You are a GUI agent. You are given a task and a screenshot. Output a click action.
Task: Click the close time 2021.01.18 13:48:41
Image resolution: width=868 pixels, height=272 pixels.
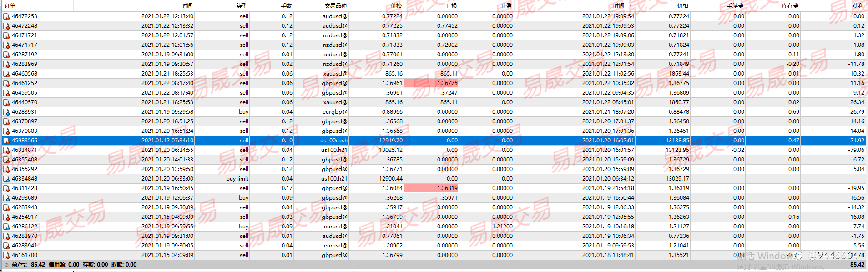pos(608,255)
